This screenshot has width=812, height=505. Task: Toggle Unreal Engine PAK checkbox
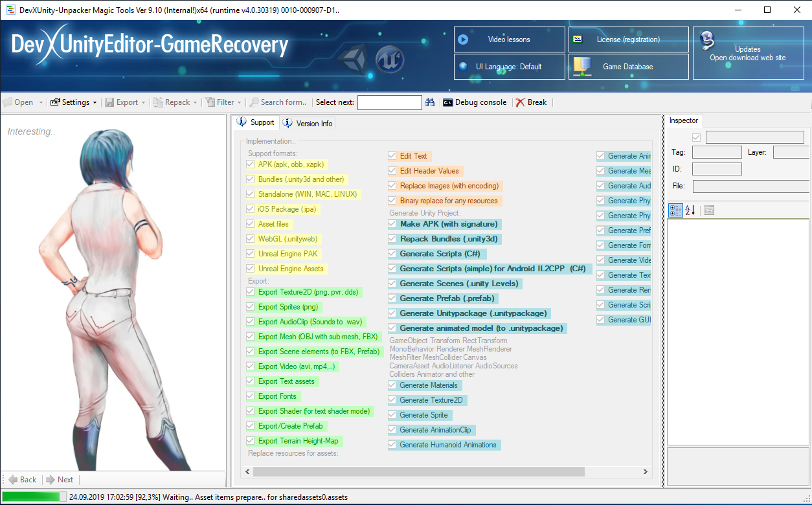point(251,254)
